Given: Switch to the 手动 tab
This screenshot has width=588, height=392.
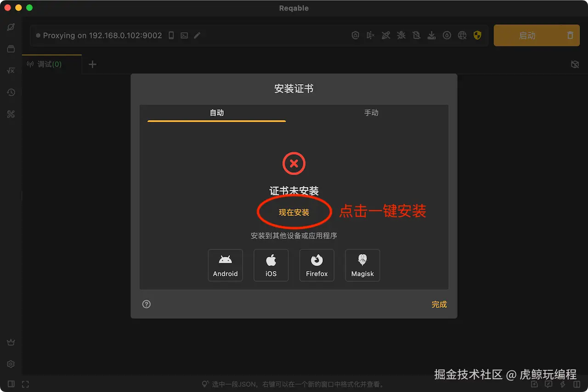Looking at the screenshot, I should [372, 112].
